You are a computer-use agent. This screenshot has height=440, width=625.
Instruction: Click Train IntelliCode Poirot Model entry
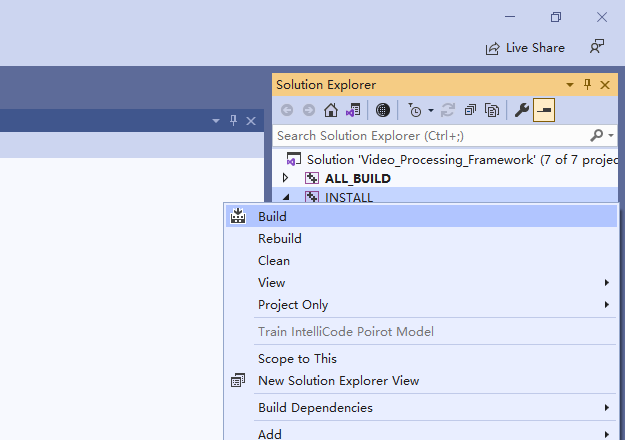click(x=421, y=332)
